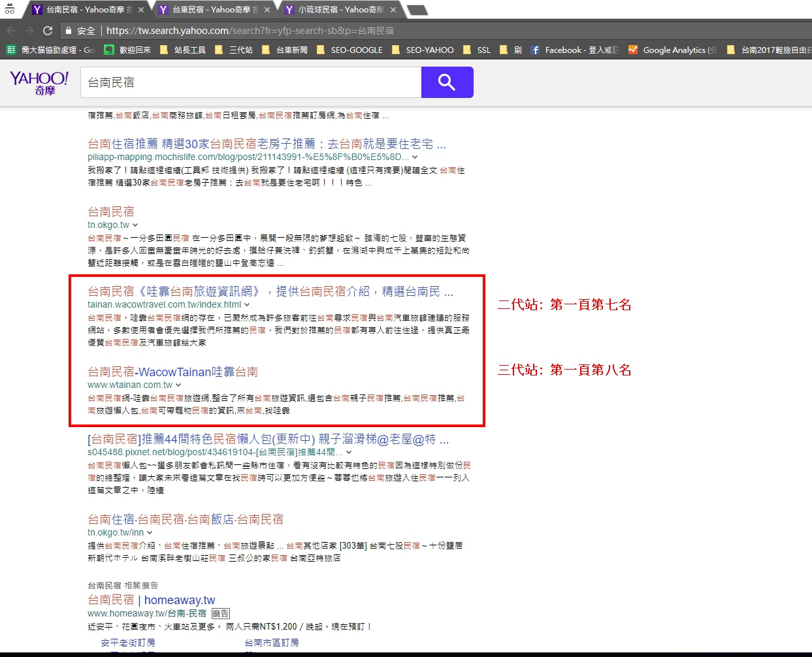Open the 台南民宿 result above tn.okgo.tw
Viewport: 812px width, 657px height.
pos(111,212)
